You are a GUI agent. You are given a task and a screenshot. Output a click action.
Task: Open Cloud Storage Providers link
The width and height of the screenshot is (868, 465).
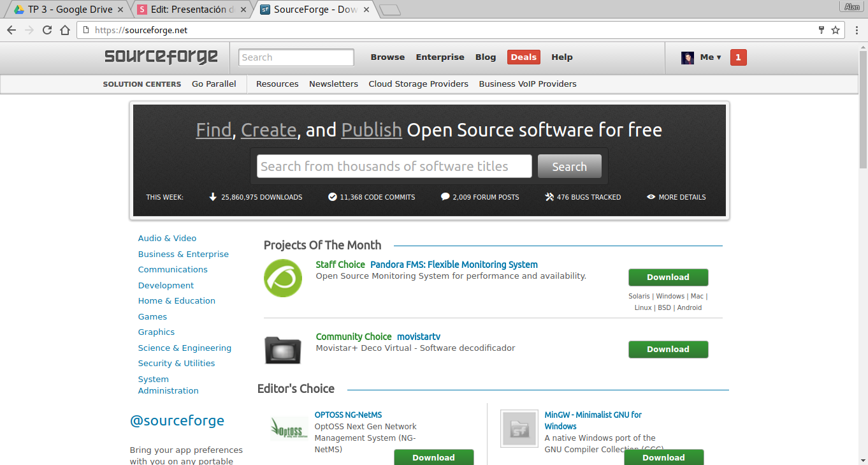418,84
